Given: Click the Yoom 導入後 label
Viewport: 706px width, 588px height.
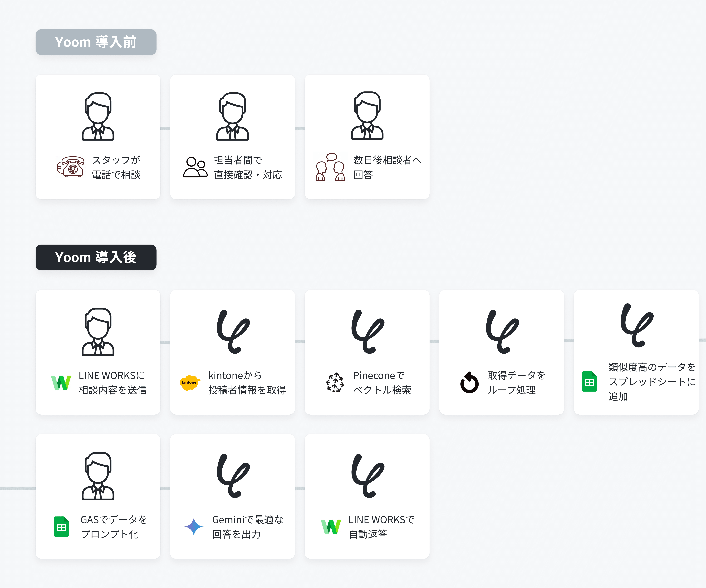Looking at the screenshot, I should (x=96, y=257).
